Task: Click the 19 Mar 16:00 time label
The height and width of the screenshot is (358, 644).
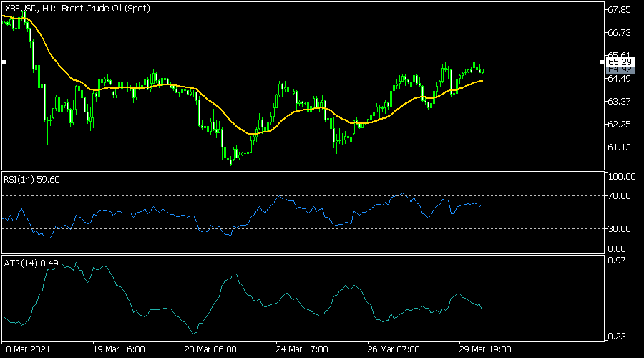Action: tap(118, 350)
